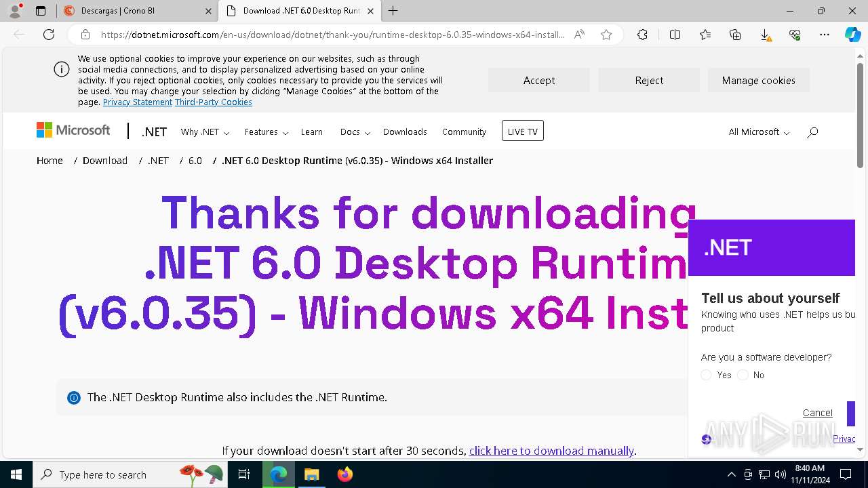Click the taskbar search box
The image size is (868, 488).
point(132,474)
